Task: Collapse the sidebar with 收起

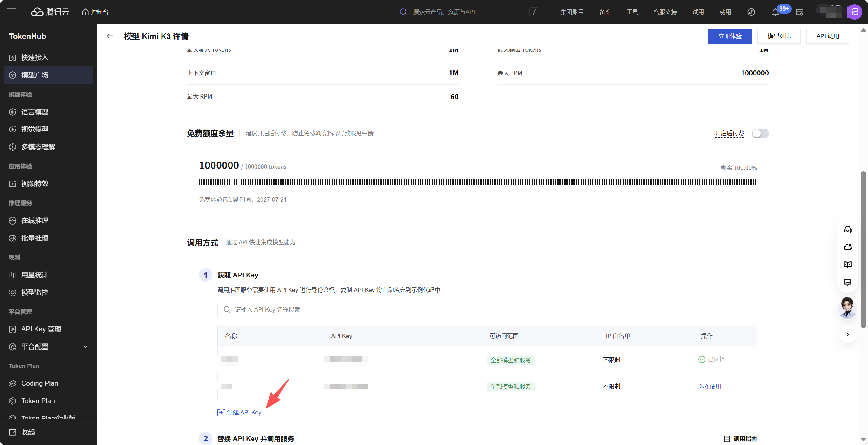Action: pyautogui.click(x=22, y=432)
